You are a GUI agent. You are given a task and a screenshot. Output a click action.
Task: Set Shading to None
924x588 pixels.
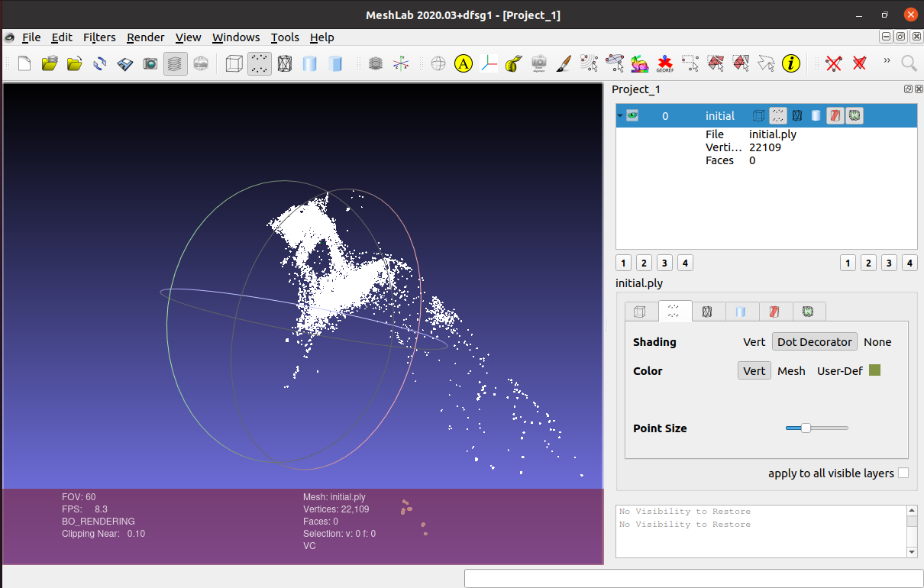877,342
